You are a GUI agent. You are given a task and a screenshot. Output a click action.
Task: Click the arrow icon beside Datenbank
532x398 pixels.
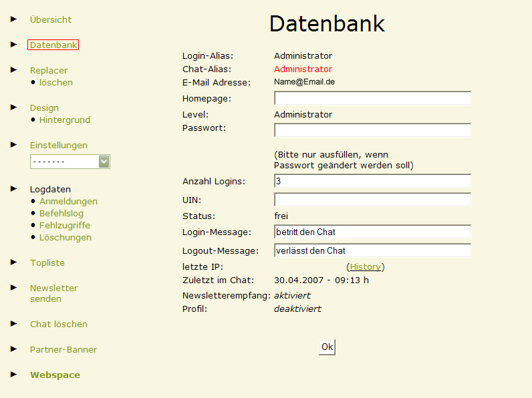[13, 45]
